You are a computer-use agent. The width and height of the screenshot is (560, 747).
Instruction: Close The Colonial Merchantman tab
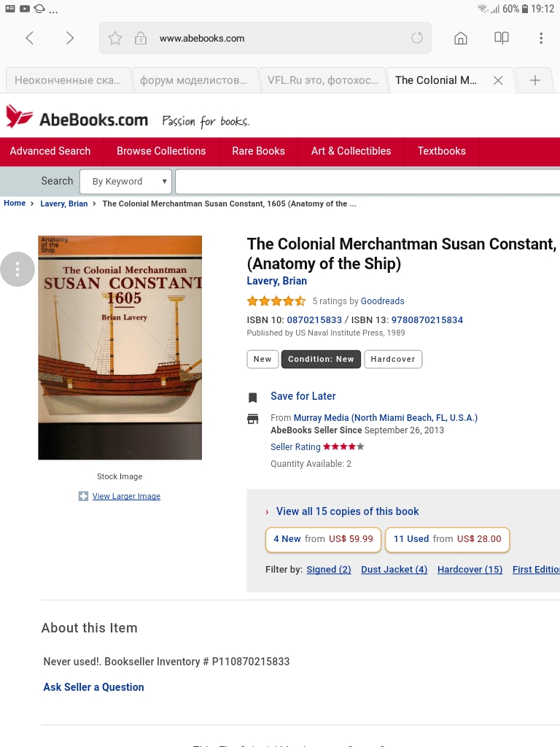tap(498, 80)
